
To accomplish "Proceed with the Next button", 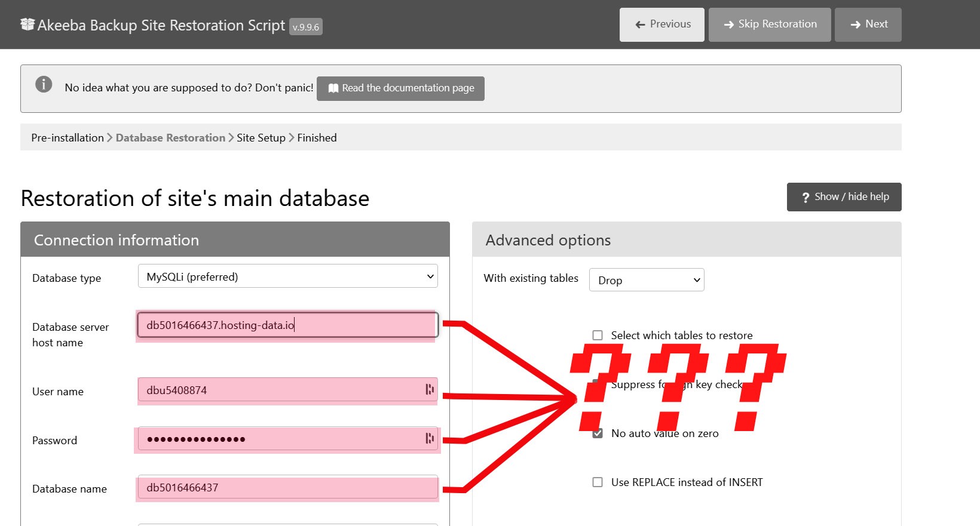I will tap(868, 24).
